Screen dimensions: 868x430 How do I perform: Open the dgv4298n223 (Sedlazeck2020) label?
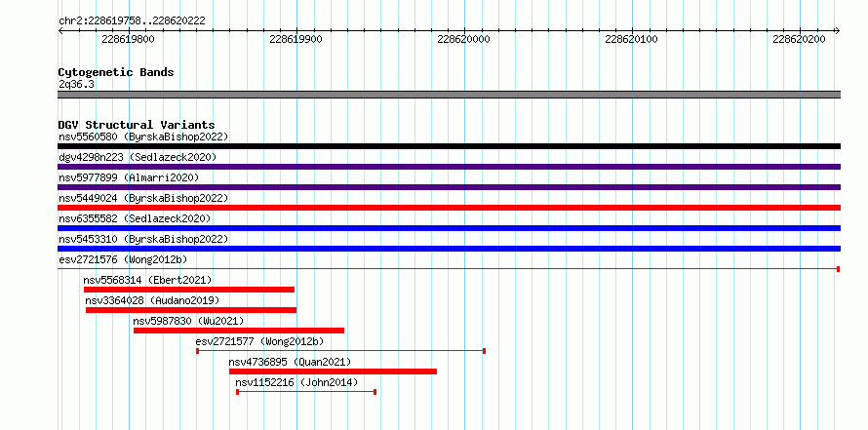coord(138,157)
